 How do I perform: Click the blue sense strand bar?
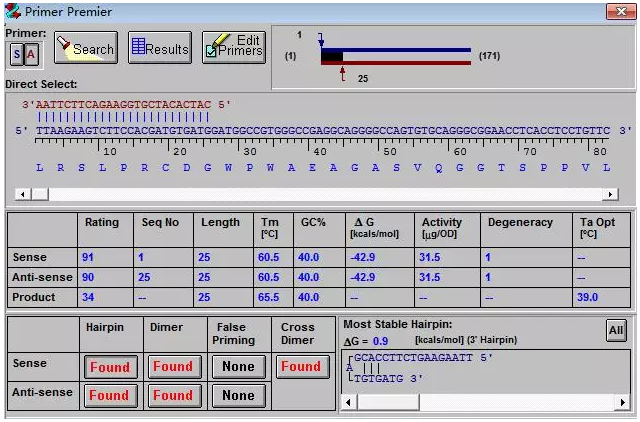point(396,50)
